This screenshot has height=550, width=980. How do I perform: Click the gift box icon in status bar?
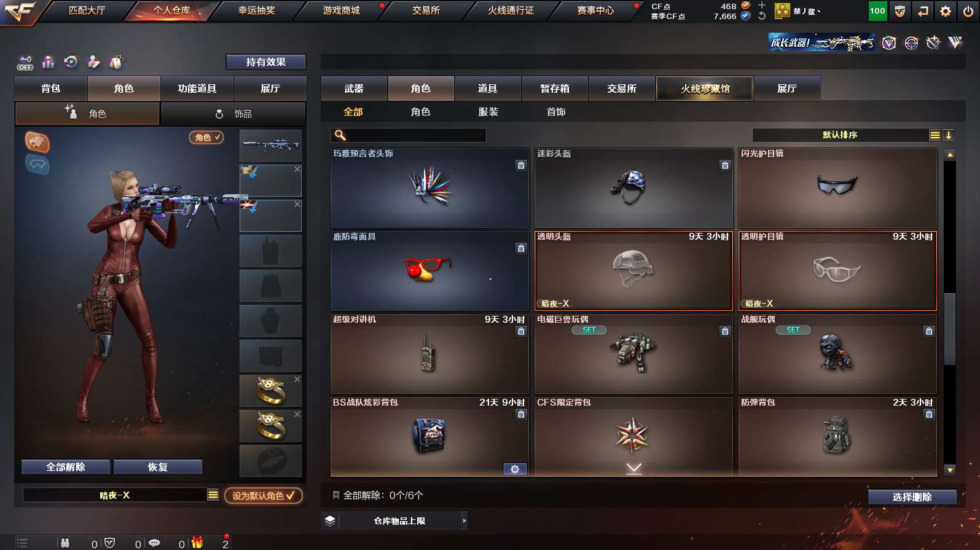197,542
